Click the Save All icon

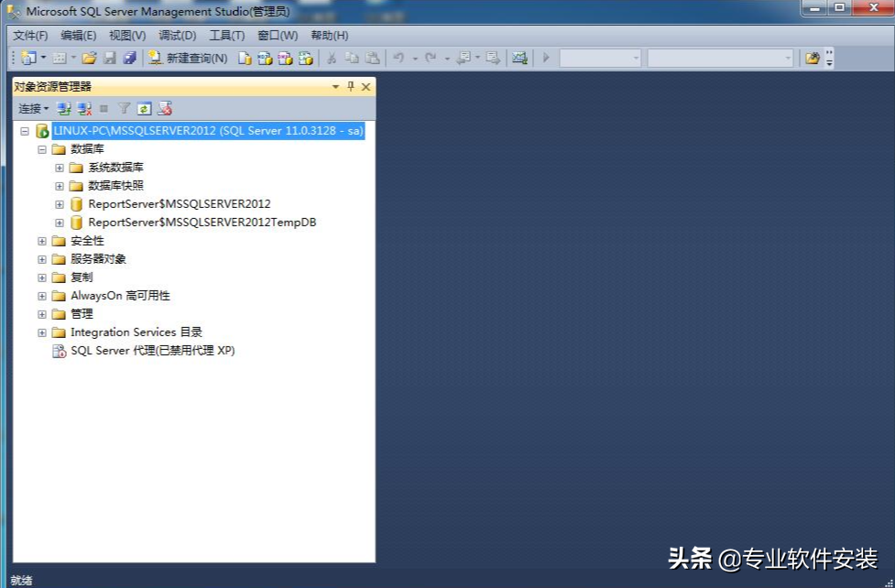point(129,58)
